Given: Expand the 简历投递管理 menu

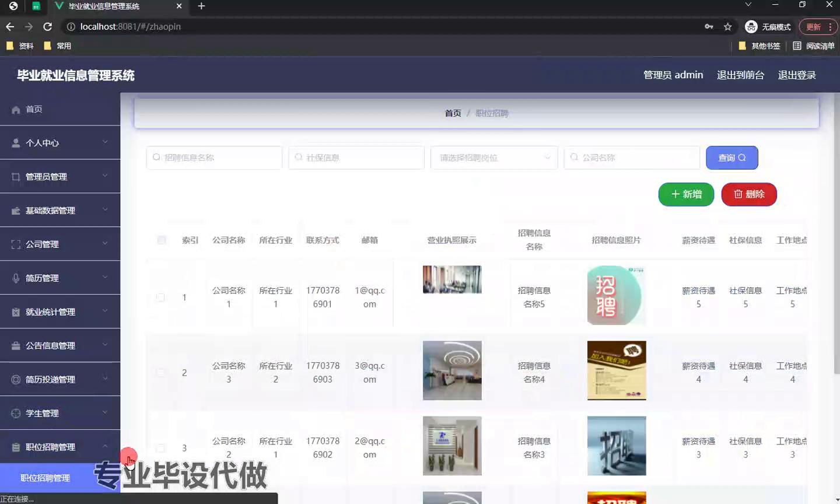Looking at the screenshot, I should coord(105,379).
